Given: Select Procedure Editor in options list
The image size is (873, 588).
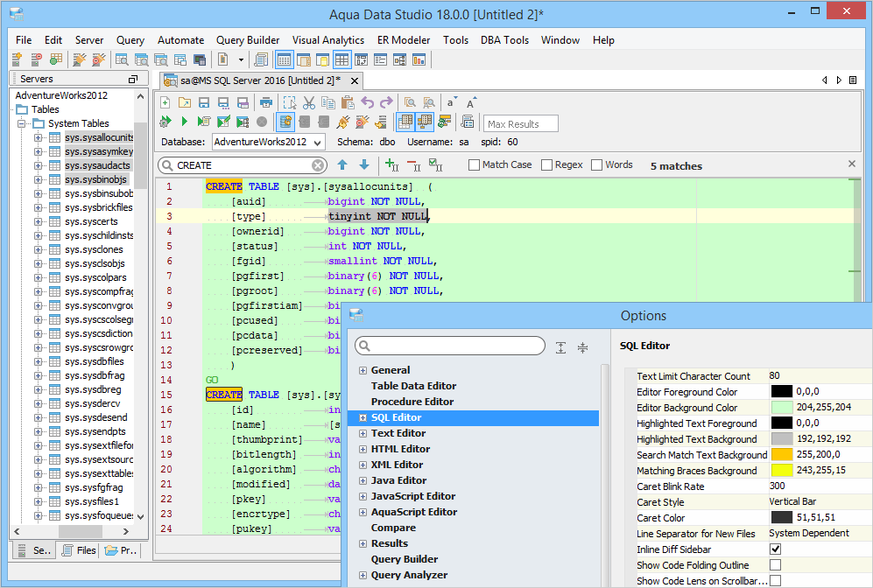Looking at the screenshot, I should [x=412, y=402].
